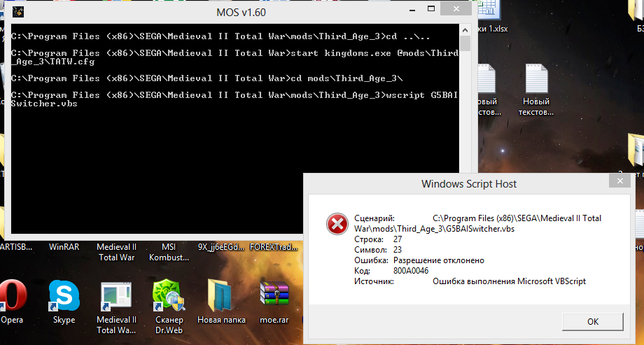Select 9X_jj6eEGd... desktop item label
Screen dimensions: 644x345
221,247
